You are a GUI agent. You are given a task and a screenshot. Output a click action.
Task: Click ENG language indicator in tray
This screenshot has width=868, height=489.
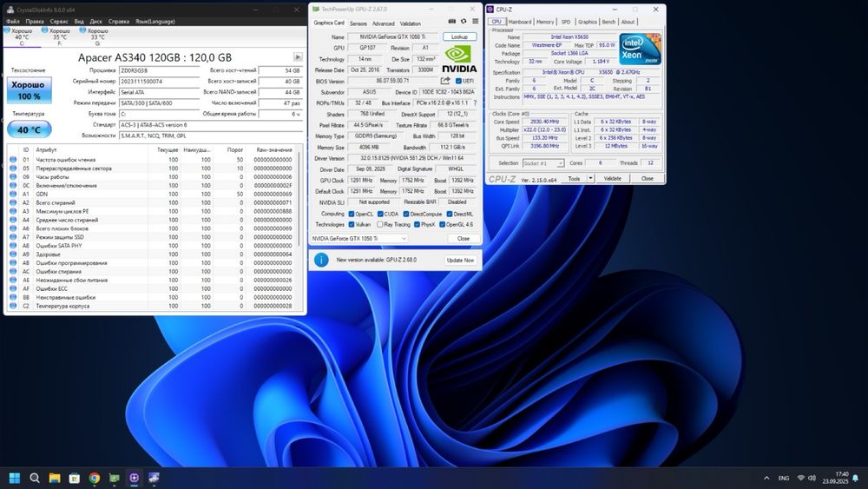[x=783, y=478]
